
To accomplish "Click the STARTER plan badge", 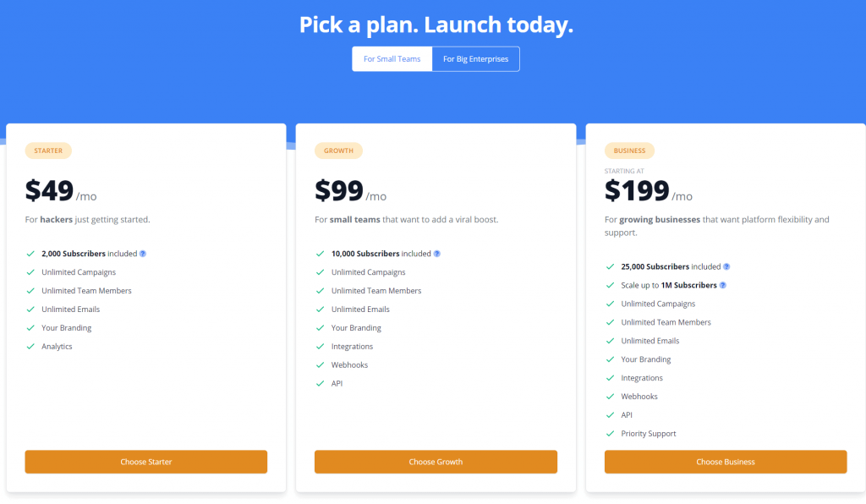I will click(48, 151).
